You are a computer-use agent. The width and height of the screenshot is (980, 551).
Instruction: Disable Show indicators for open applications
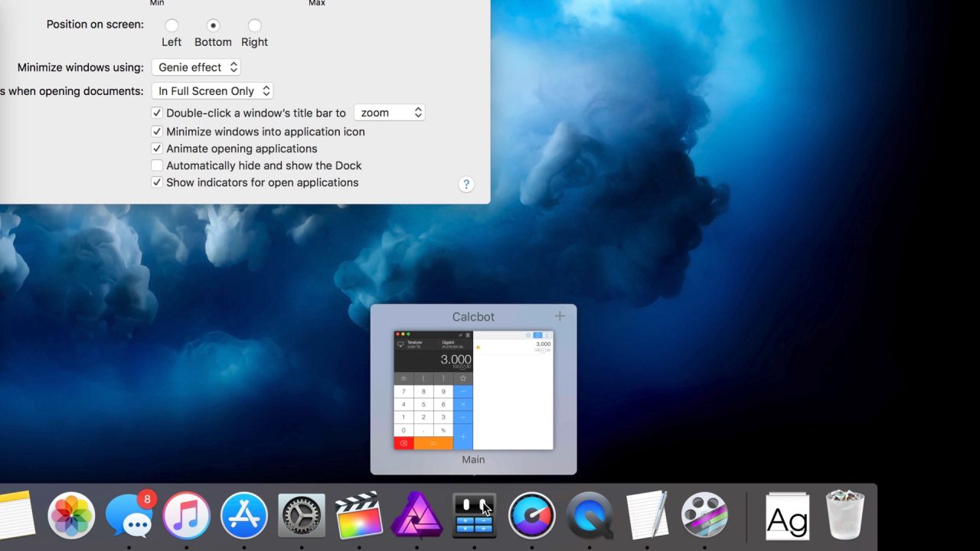[157, 182]
